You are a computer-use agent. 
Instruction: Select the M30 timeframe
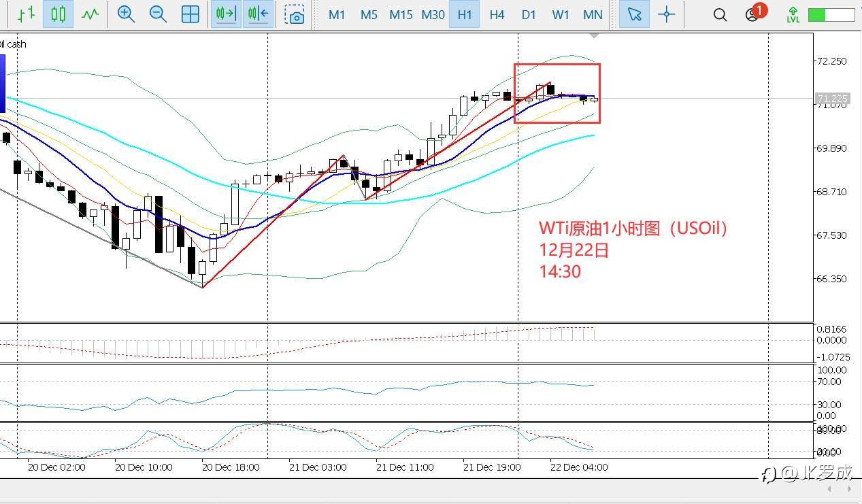click(x=433, y=14)
